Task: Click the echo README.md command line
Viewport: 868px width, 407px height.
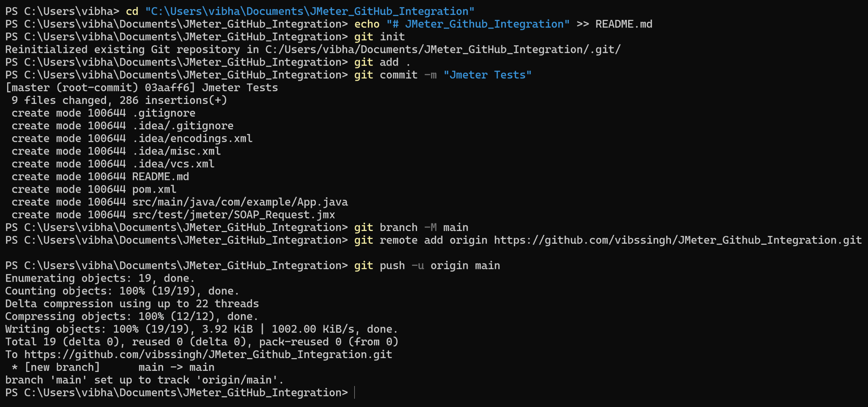Action: point(503,24)
